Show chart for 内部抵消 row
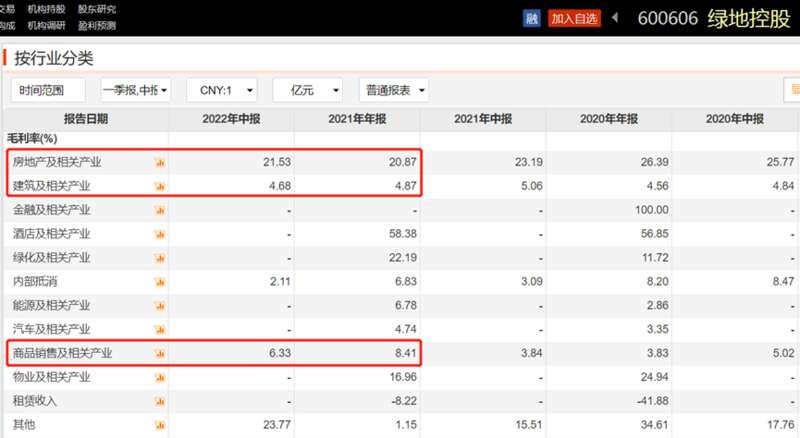Screen dimensions: 800x438 point(159,282)
